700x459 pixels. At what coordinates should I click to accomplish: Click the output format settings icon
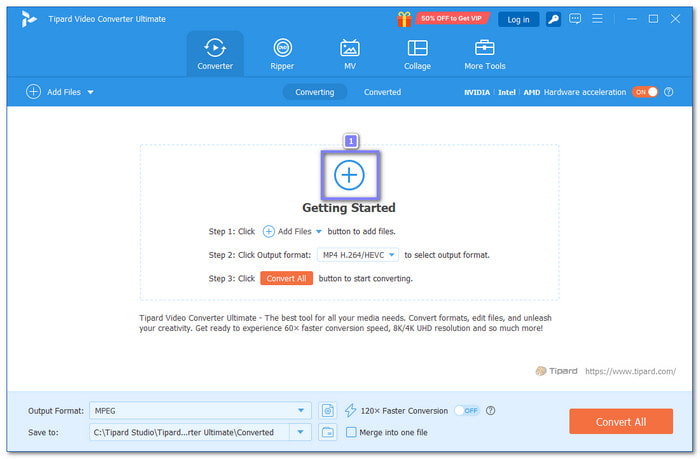pyautogui.click(x=328, y=410)
